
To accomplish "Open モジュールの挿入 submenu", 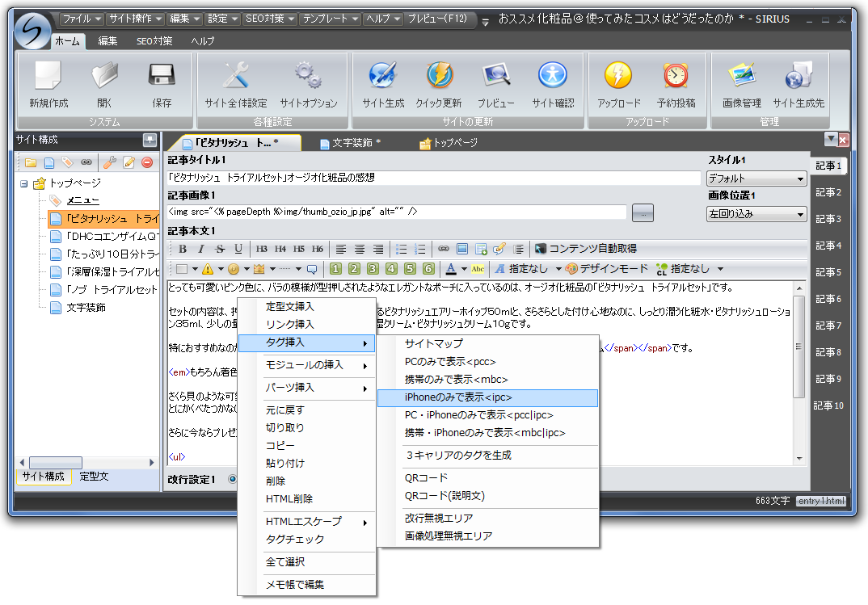I will coord(306,366).
